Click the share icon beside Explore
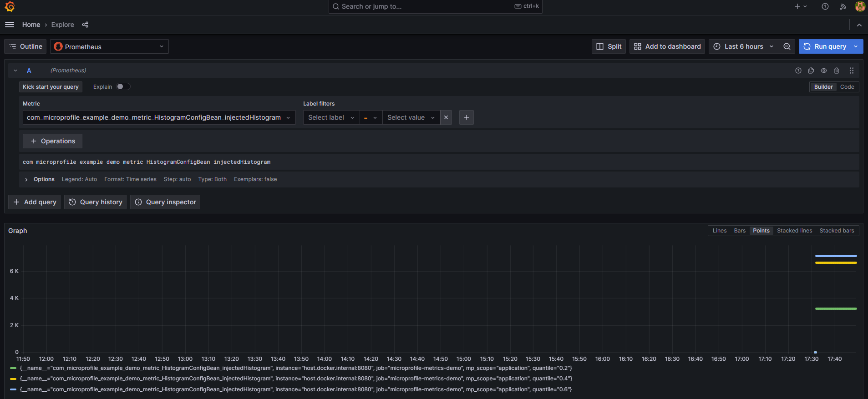This screenshot has width=868, height=399. pyautogui.click(x=85, y=25)
